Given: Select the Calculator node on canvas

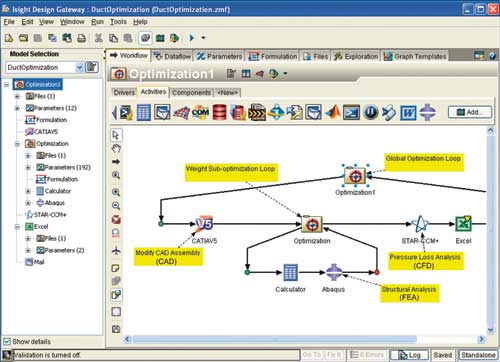Looking at the screenshot, I should 290,272.
